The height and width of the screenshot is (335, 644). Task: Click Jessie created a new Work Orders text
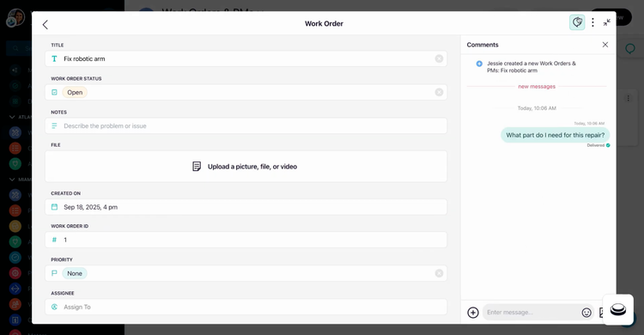click(x=531, y=67)
